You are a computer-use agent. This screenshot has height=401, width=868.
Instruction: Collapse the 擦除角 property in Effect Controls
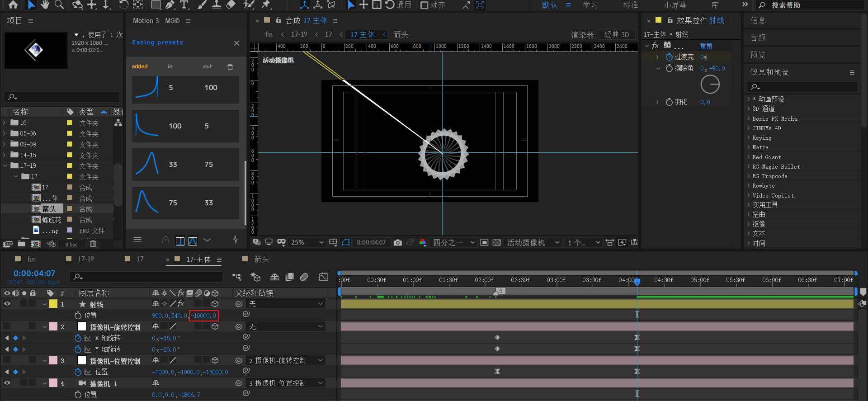[658, 68]
